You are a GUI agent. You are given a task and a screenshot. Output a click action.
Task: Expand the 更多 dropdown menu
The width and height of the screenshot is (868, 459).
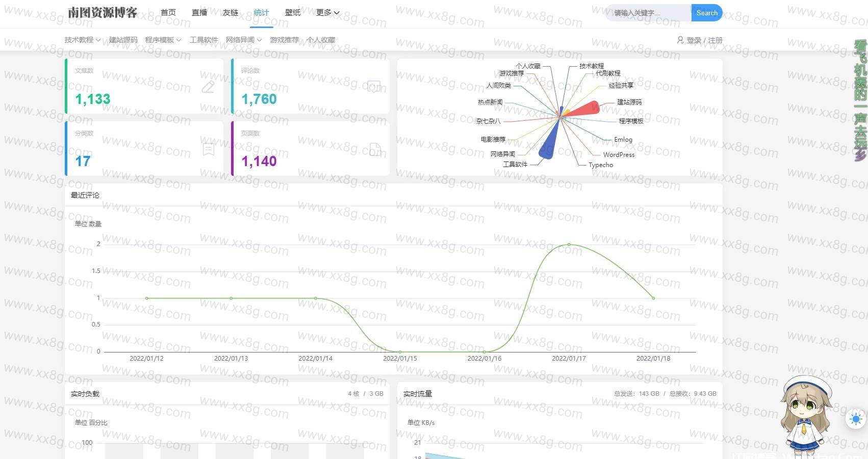[327, 13]
